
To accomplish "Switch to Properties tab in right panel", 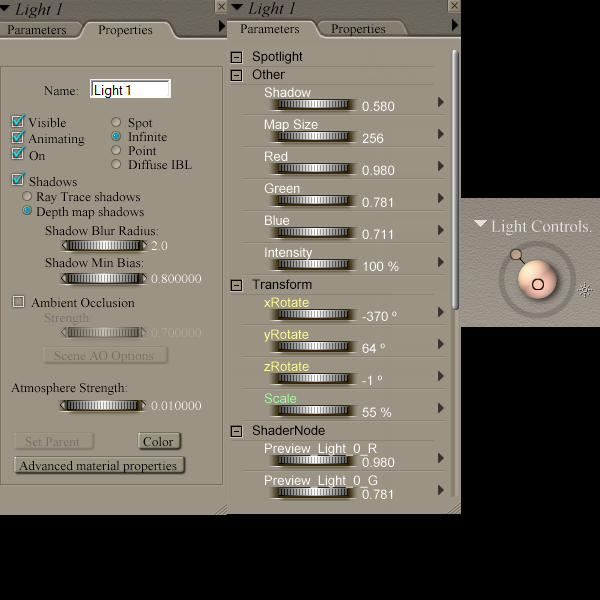I will tap(359, 29).
